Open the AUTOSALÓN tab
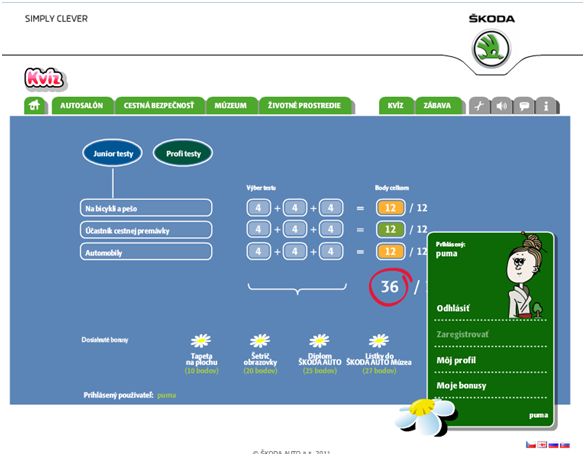585x456 pixels. (82, 106)
